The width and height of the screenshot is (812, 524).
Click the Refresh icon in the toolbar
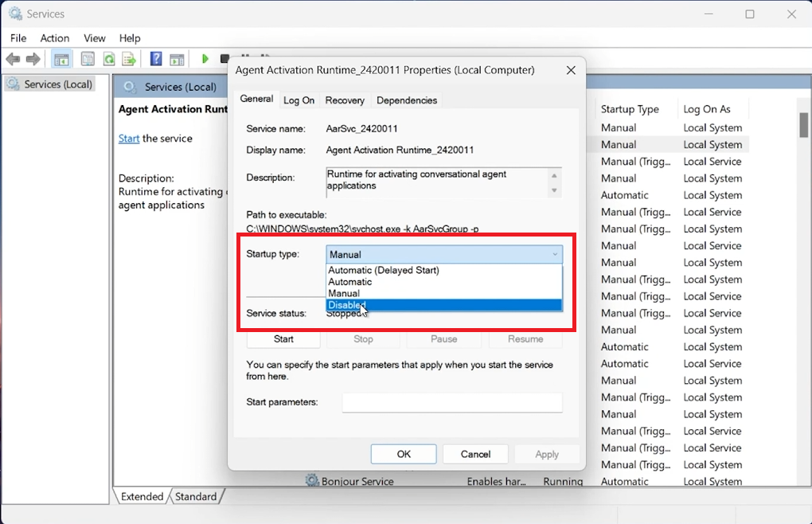[108, 58]
